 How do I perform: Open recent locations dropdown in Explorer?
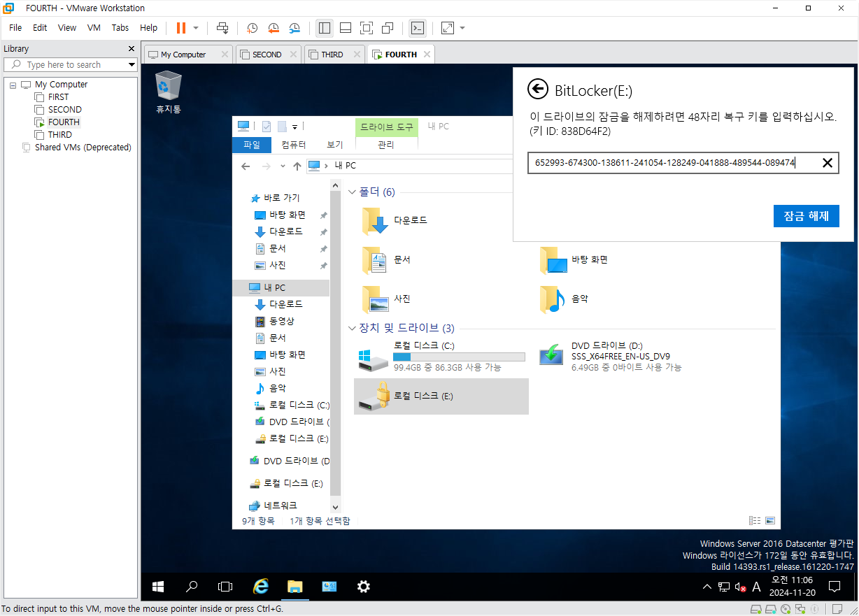(x=283, y=166)
